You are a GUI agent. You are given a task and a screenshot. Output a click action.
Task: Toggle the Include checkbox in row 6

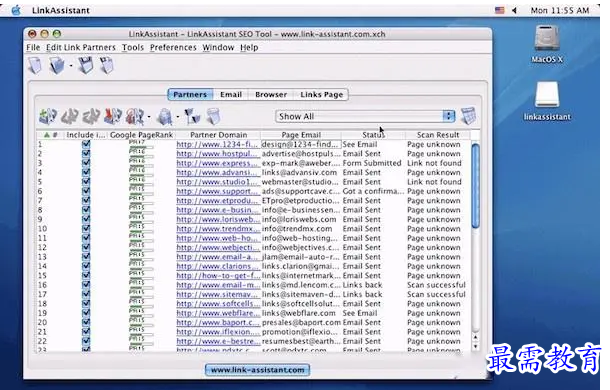point(86,191)
